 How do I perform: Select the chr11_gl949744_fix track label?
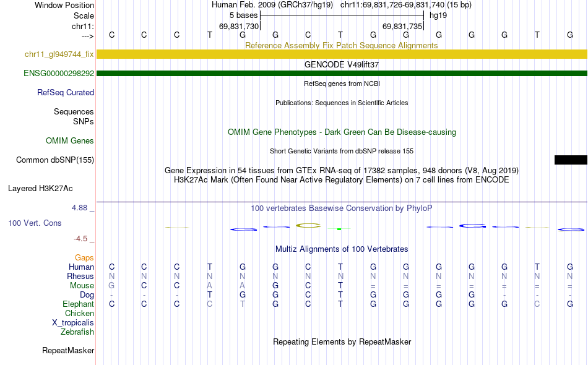tap(59, 54)
